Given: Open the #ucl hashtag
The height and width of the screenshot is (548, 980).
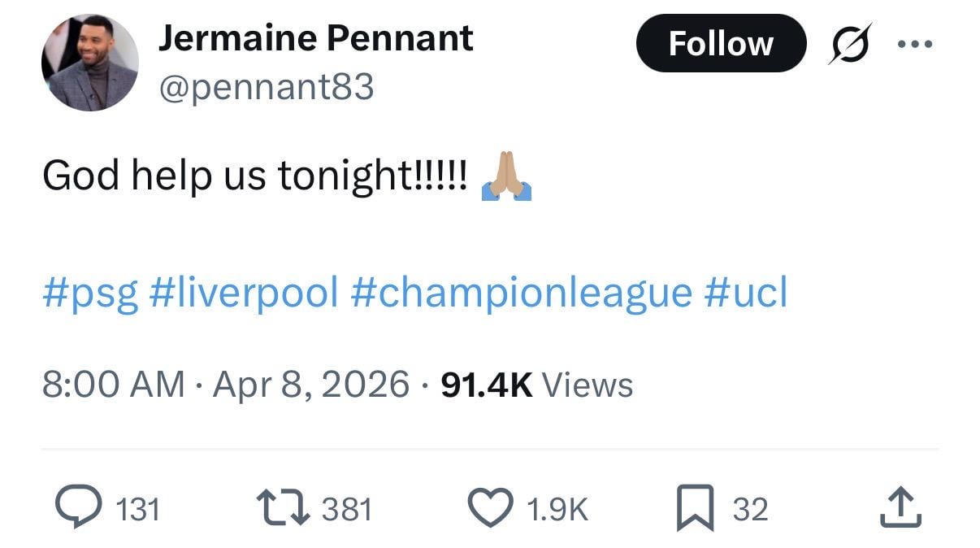Looking at the screenshot, I should coord(746,293).
